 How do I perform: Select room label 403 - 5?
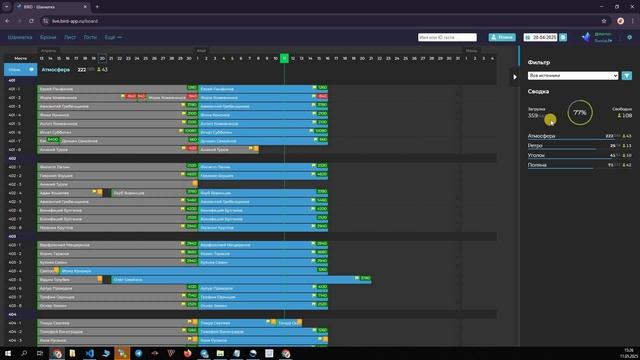[x=14, y=280]
